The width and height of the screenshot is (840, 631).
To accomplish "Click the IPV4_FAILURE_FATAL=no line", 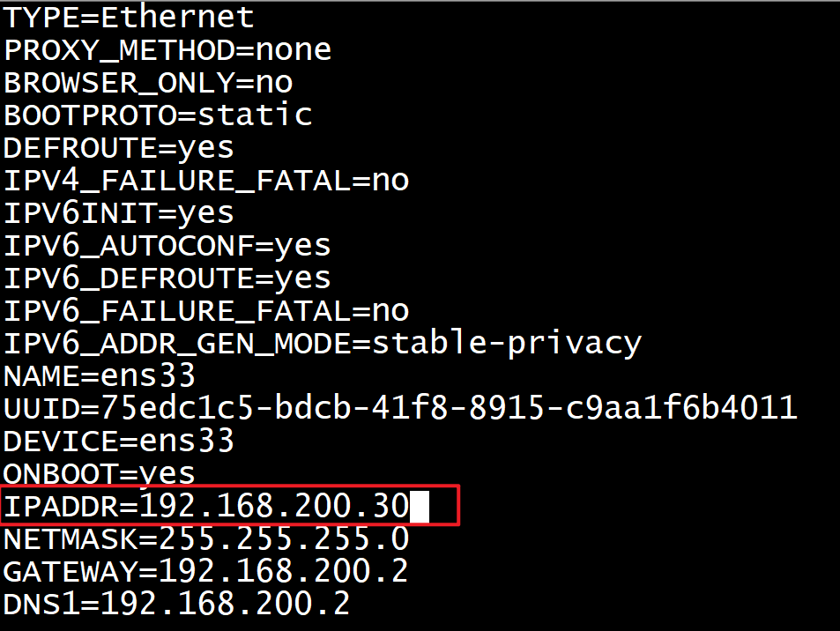I will (x=206, y=180).
